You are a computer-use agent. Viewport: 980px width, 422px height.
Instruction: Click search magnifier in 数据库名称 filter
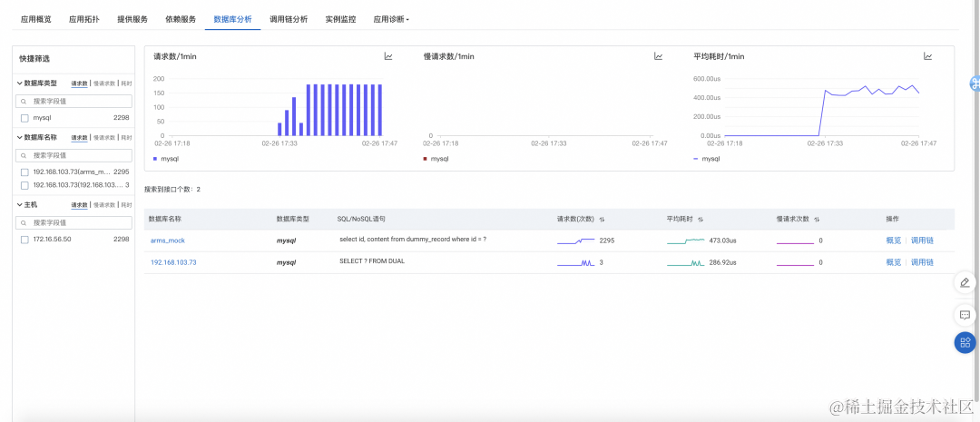point(24,155)
